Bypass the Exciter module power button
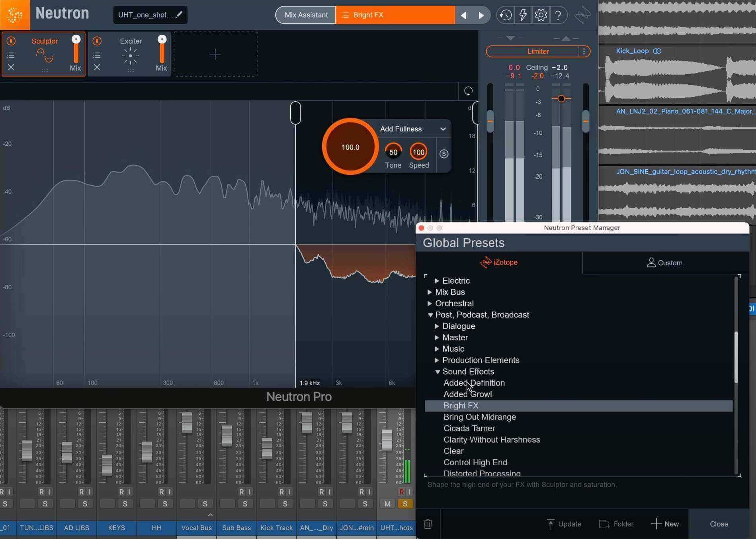The width and height of the screenshot is (756, 539). tap(97, 41)
